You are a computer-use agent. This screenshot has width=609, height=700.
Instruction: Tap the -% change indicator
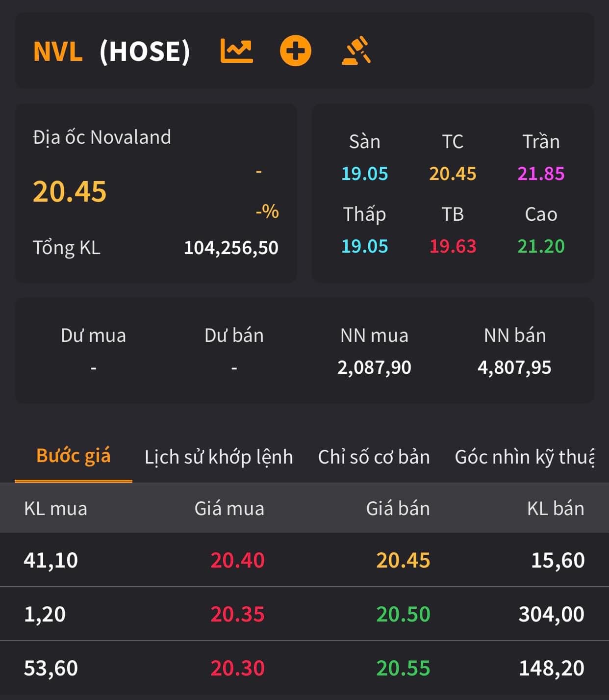(267, 211)
